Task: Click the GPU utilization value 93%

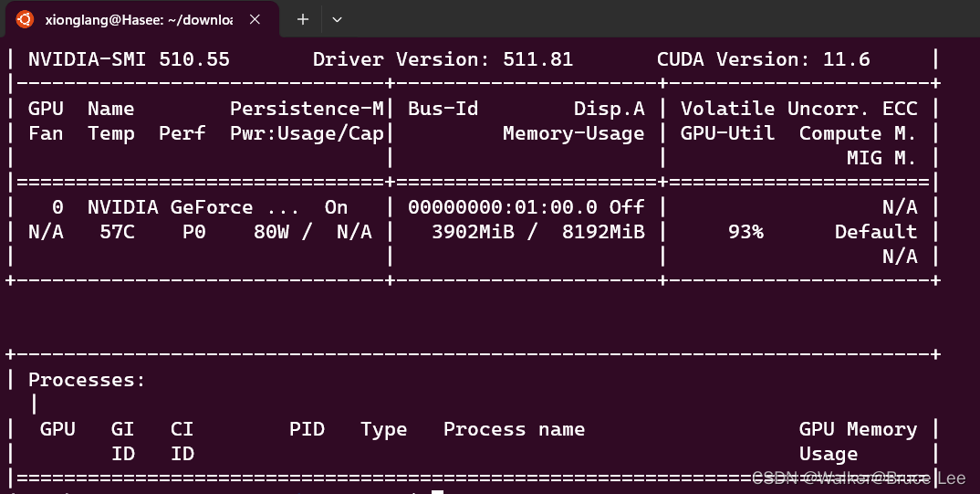Action: click(x=745, y=232)
